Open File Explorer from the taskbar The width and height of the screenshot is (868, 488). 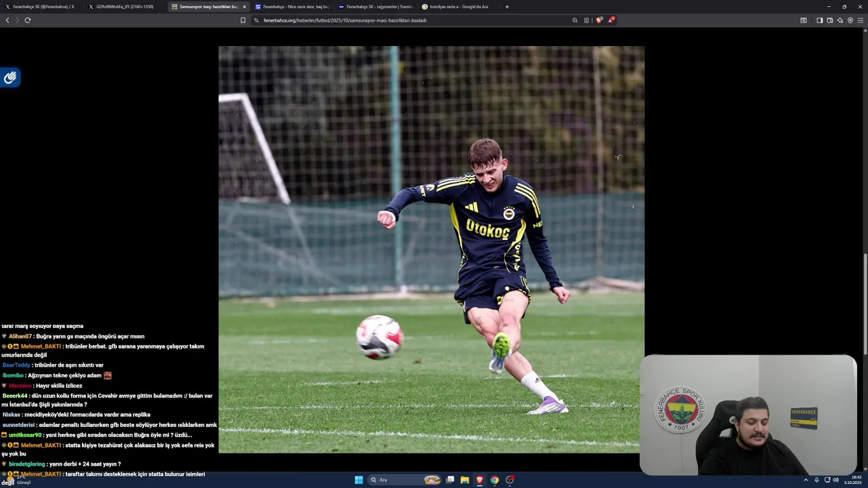point(465,480)
